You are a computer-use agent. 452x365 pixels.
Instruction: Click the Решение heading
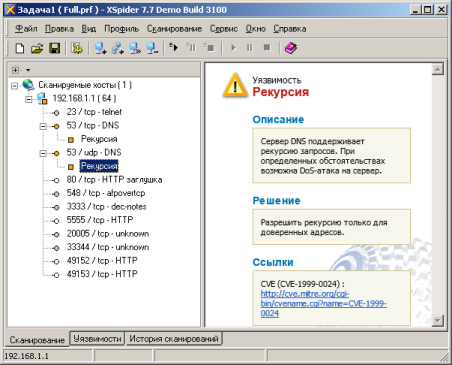tap(276, 201)
